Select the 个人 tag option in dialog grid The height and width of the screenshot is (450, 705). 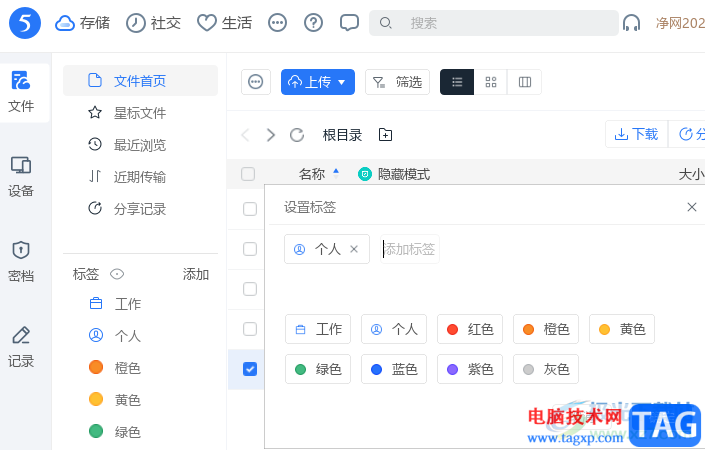coord(394,329)
